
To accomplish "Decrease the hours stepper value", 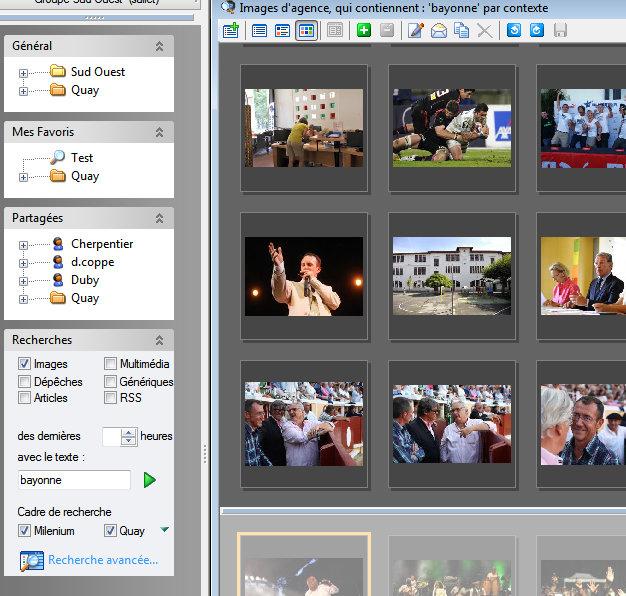I will (129, 441).
